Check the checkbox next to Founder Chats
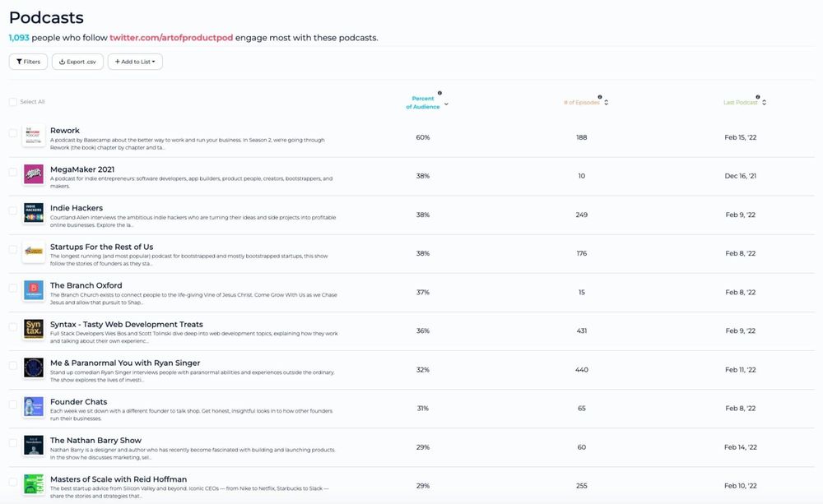 click(x=12, y=405)
